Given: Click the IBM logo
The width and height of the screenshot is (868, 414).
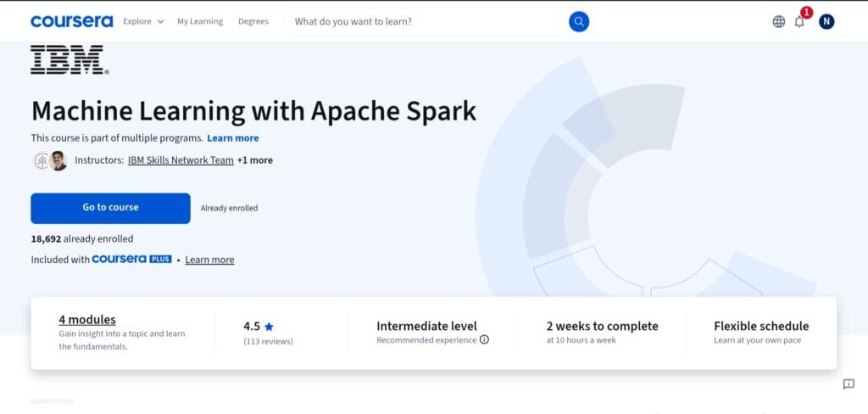Looking at the screenshot, I should pos(70,60).
